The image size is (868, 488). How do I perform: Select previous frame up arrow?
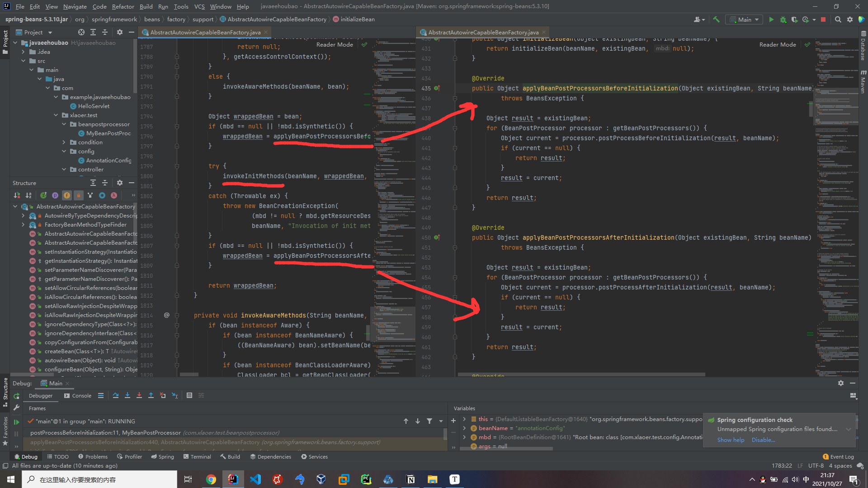(406, 421)
